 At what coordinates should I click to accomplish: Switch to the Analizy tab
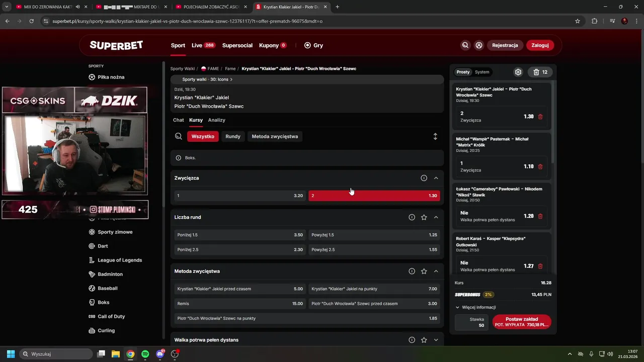[217, 120]
